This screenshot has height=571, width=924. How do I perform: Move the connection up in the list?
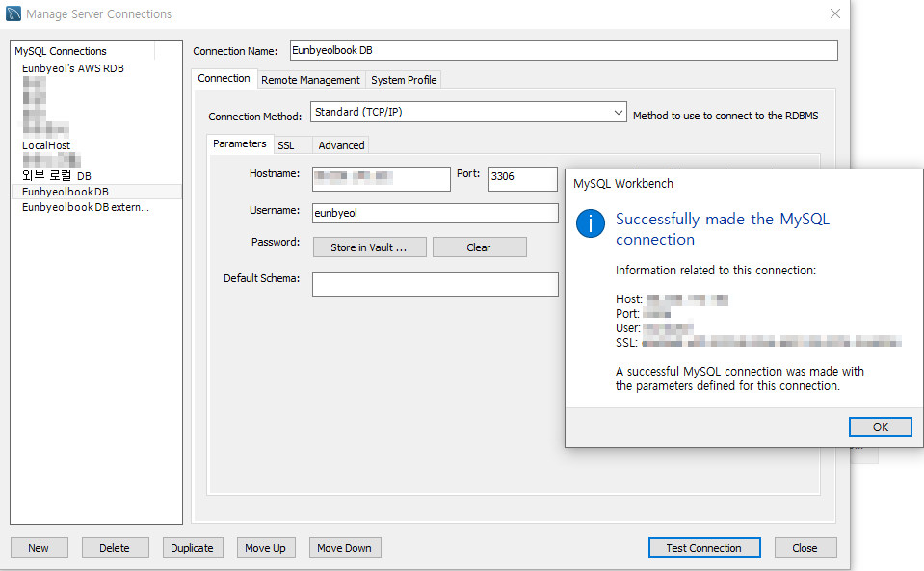pyautogui.click(x=266, y=548)
